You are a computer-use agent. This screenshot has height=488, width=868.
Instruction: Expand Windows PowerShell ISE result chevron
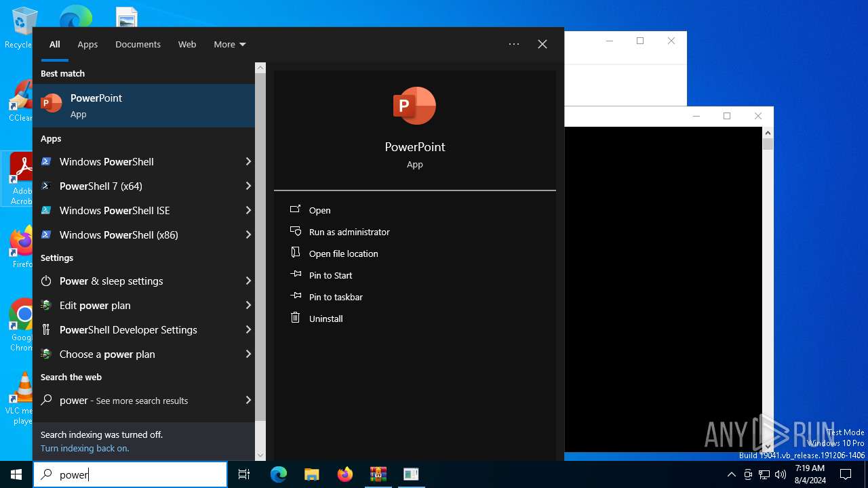click(248, 210)
